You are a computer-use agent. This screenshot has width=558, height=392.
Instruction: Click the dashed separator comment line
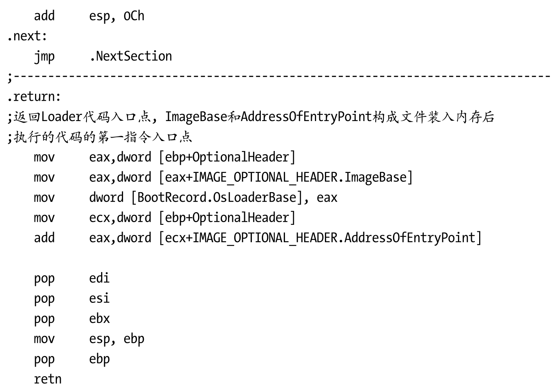point(279,76)
